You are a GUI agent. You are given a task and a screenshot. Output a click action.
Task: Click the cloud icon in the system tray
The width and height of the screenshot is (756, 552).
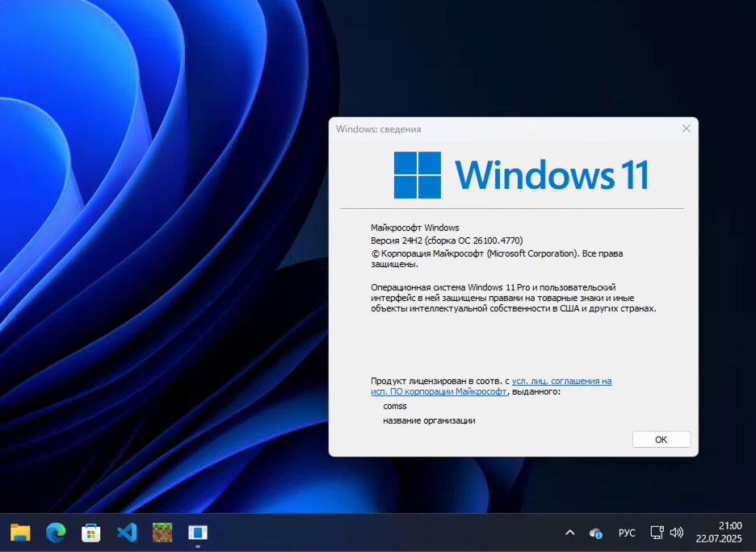595,533
